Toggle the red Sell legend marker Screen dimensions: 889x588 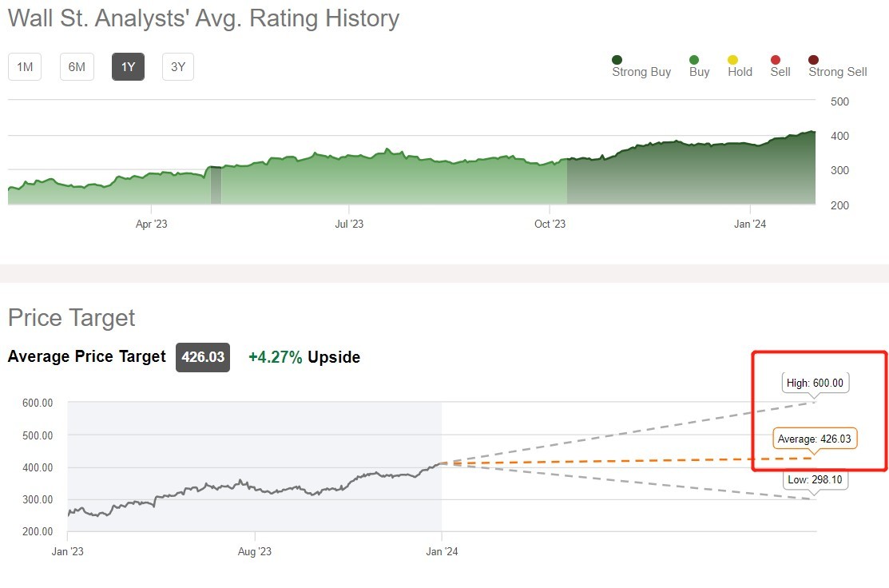pos(776,60)
